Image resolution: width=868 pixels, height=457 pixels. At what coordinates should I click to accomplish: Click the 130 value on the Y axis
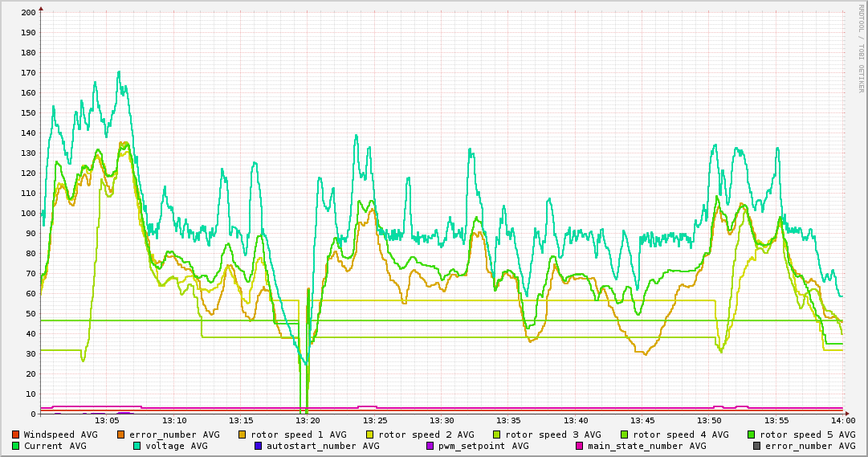pos(28,153)
